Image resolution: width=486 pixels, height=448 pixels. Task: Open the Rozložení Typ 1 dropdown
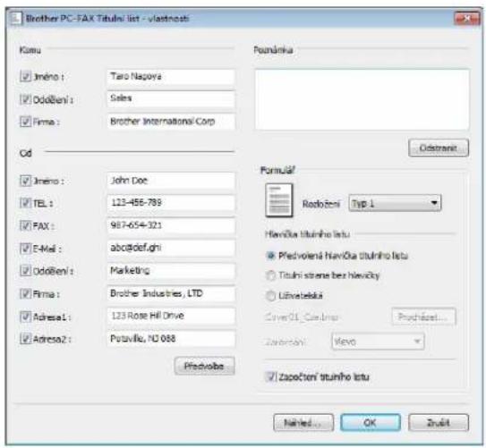pos(395,203)
